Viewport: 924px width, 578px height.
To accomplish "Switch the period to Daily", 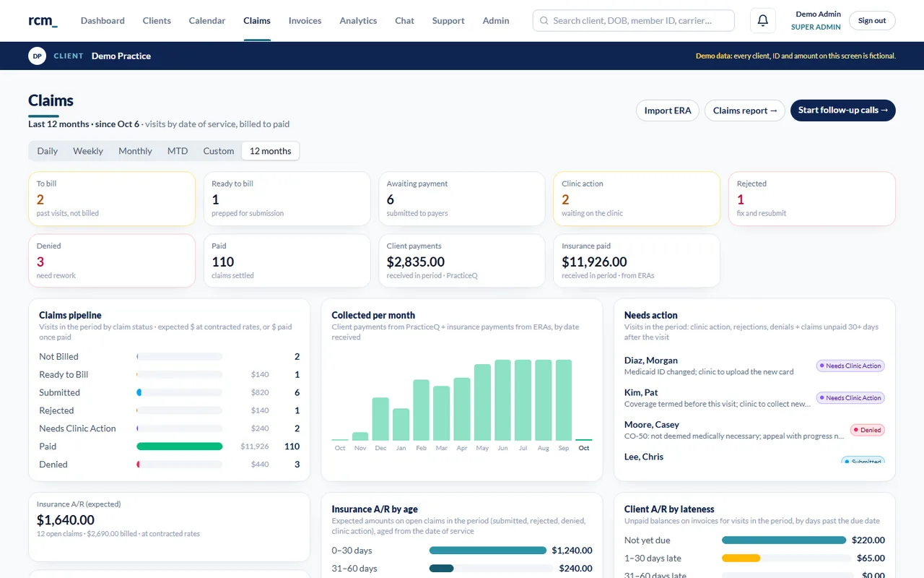I will click(x=48, y=151).
